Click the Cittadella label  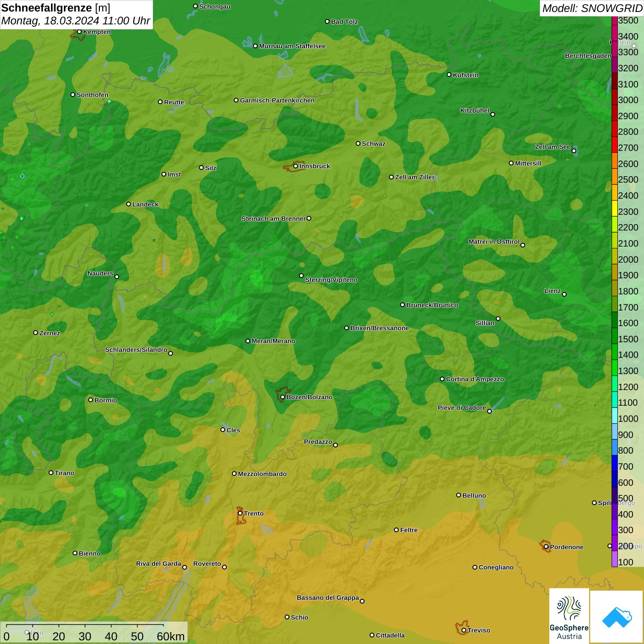[390, 635]
